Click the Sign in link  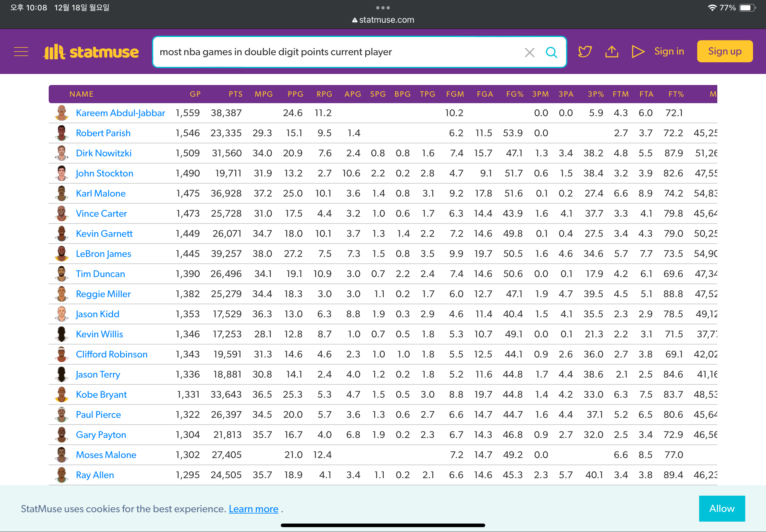point(669,51)
